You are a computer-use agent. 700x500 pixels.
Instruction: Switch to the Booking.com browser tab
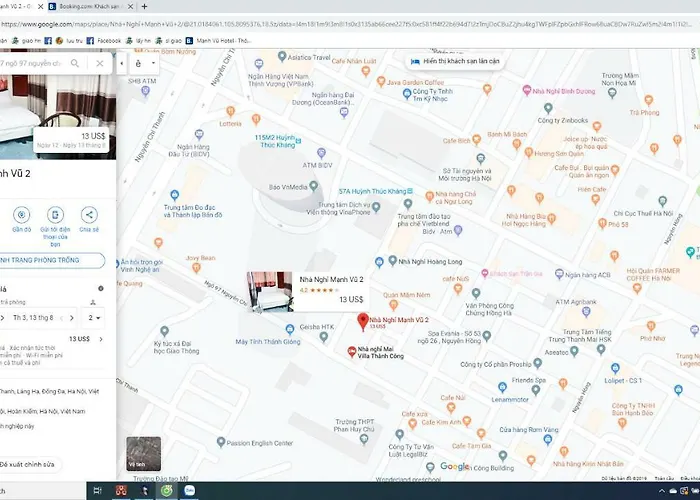(89, 6)
